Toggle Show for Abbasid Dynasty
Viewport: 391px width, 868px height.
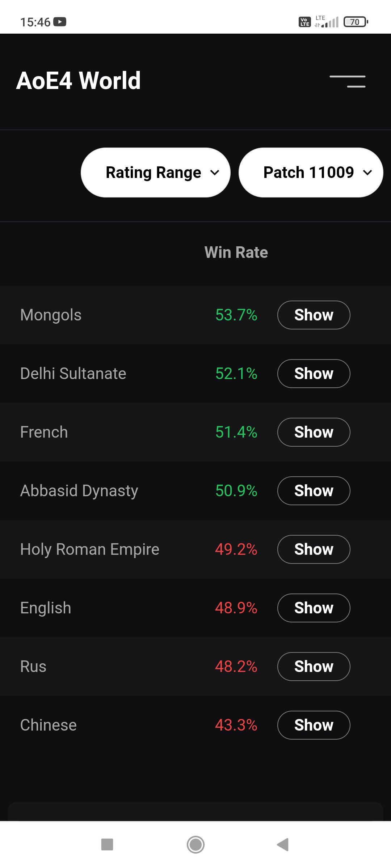314,491
